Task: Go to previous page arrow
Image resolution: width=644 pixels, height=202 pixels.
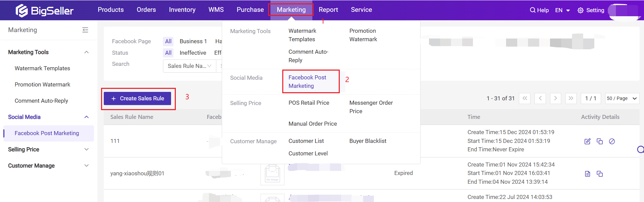Action: point(540,98)
